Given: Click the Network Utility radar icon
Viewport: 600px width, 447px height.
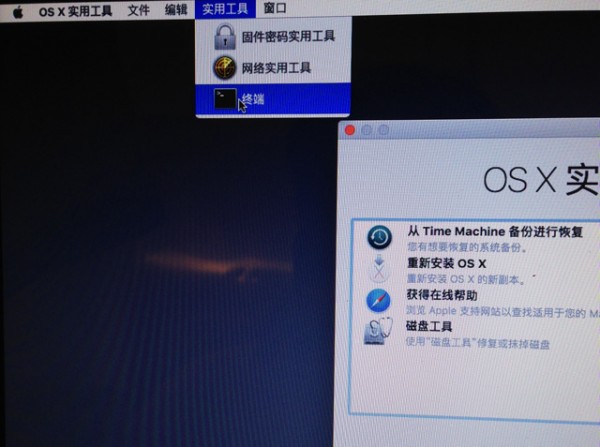Looking at the screenshot, I should click(225, 68).
